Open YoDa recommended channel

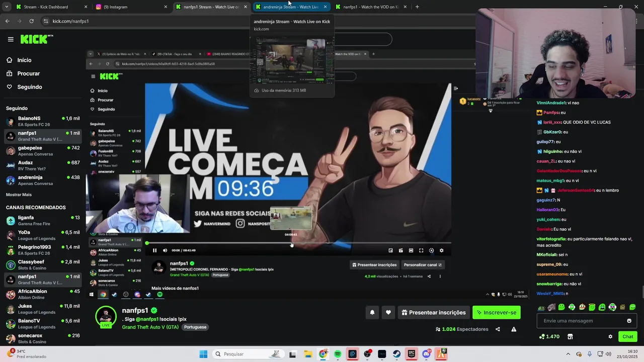click(x=43, y=235)
